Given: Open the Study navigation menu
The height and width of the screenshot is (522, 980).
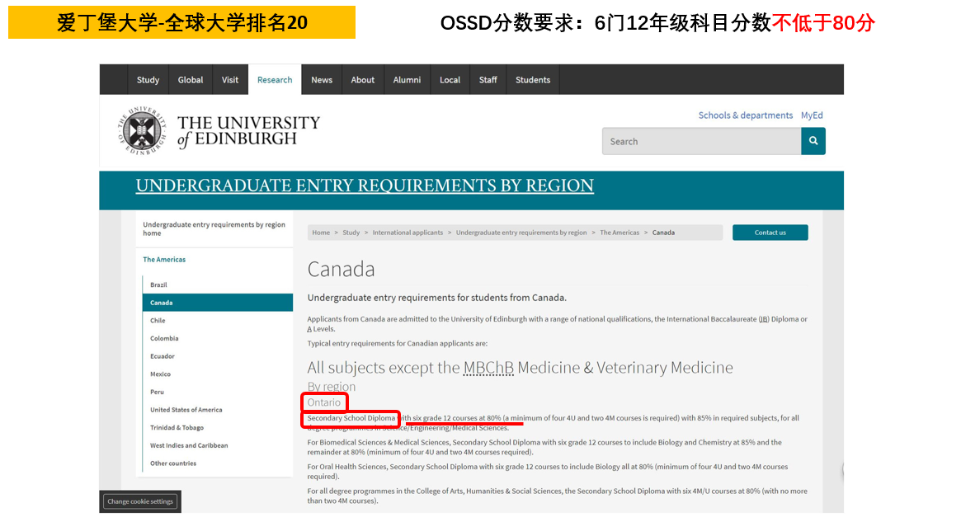Looking at the screenshot, I should pos(148,80).
